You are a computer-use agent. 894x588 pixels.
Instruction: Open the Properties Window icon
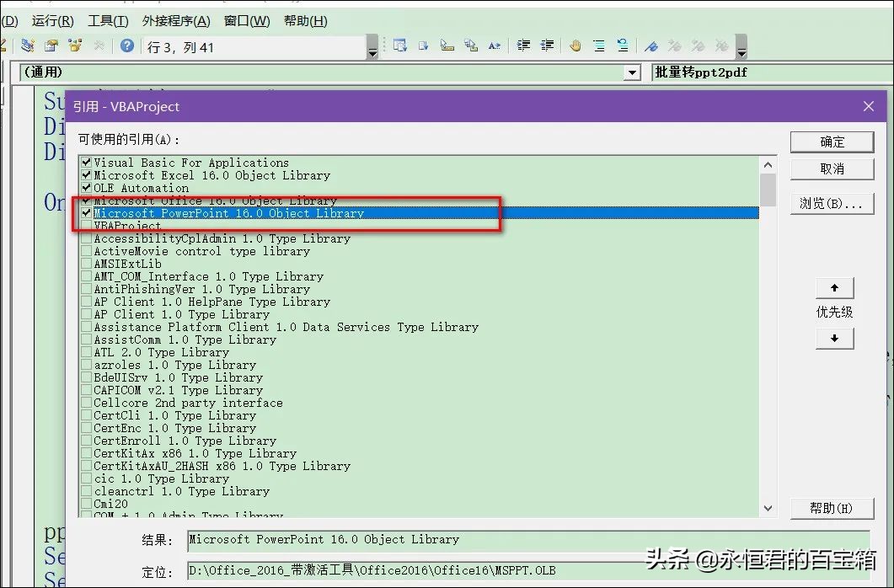coord(51,45)
